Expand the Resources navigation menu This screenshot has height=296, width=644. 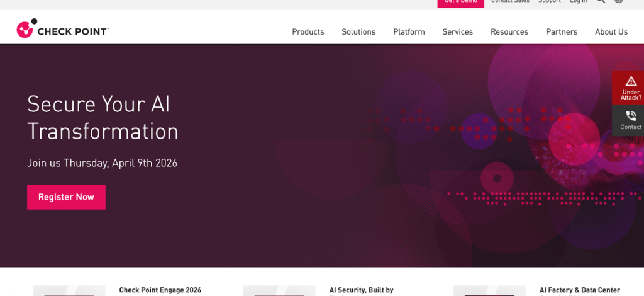[x=509, y=32]
